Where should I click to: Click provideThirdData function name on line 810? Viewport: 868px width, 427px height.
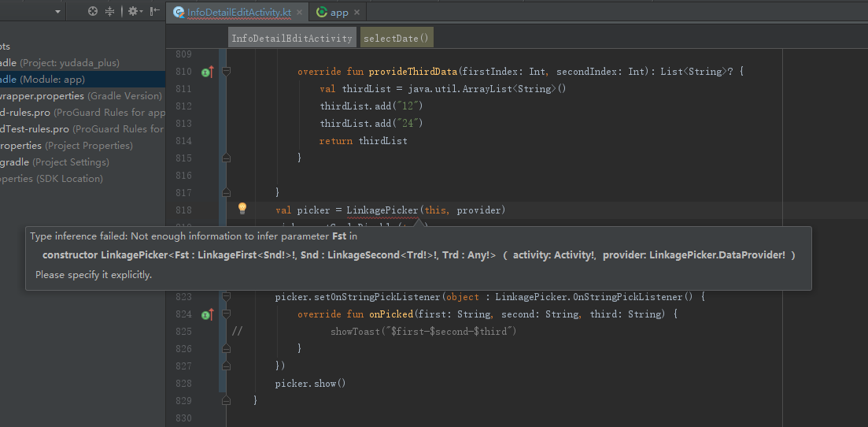tap(413, 72)
